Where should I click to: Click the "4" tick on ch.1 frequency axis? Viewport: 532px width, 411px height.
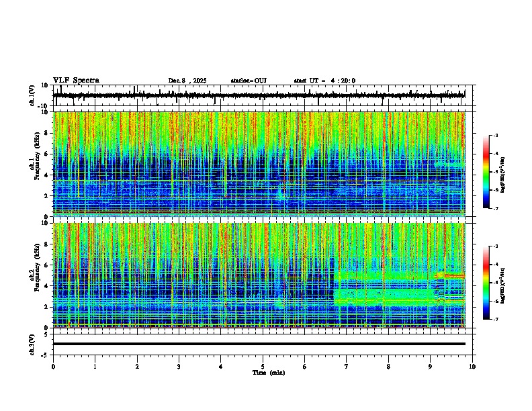click(47, 175)
